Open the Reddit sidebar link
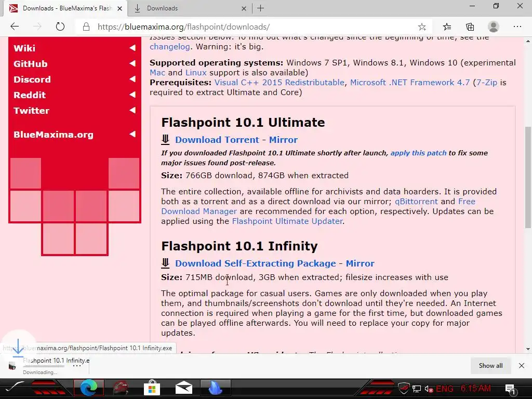 pyautogui.click(x=30, y=95)
